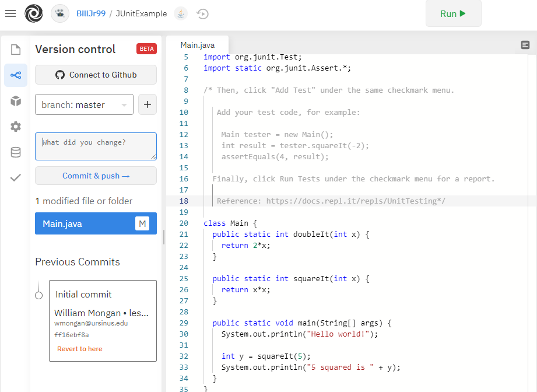The height and width of the screenshot is (392, 537).
Task: Click the BETA badge
Action: (x=146, y=48)
